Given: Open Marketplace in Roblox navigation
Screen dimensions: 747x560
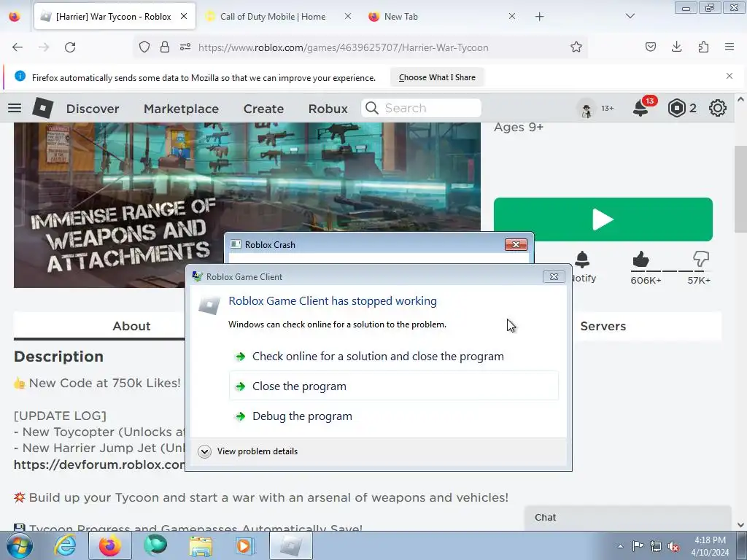Looking at the screenshot, I should [181, 109].
